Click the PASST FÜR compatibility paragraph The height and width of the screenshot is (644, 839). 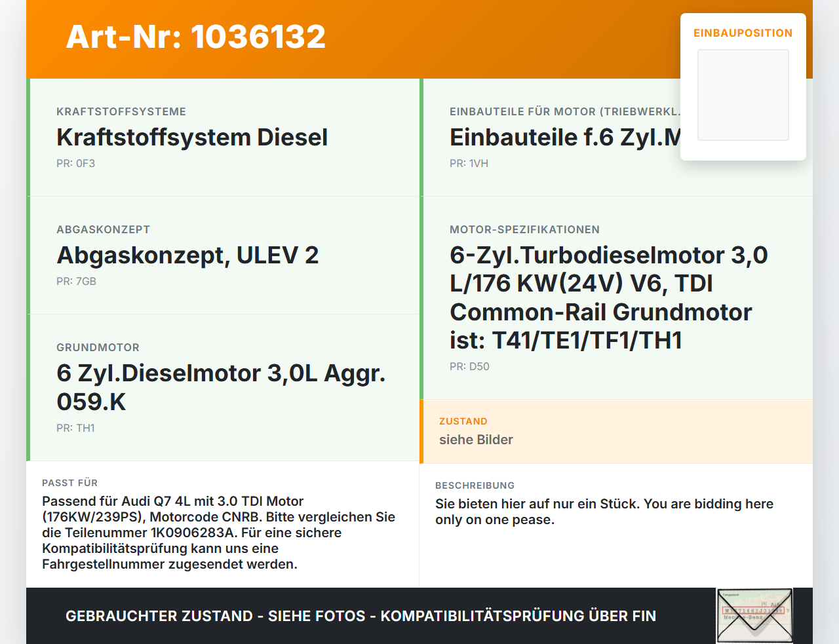pos(219,533)
